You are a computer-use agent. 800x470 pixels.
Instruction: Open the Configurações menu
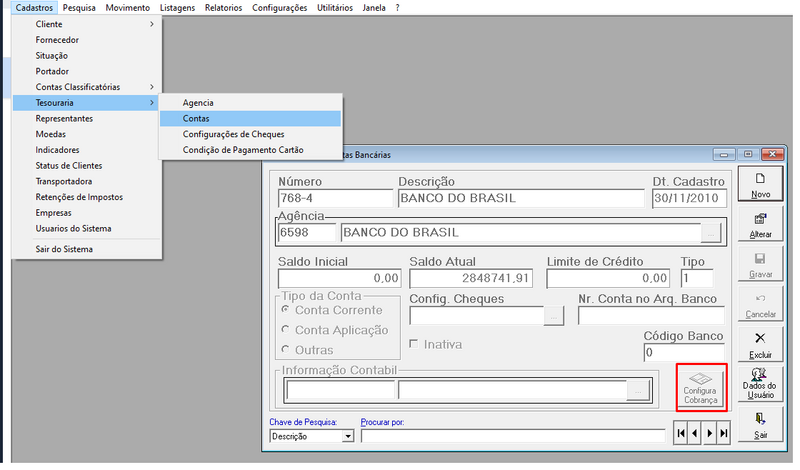(x=280, y=8)
